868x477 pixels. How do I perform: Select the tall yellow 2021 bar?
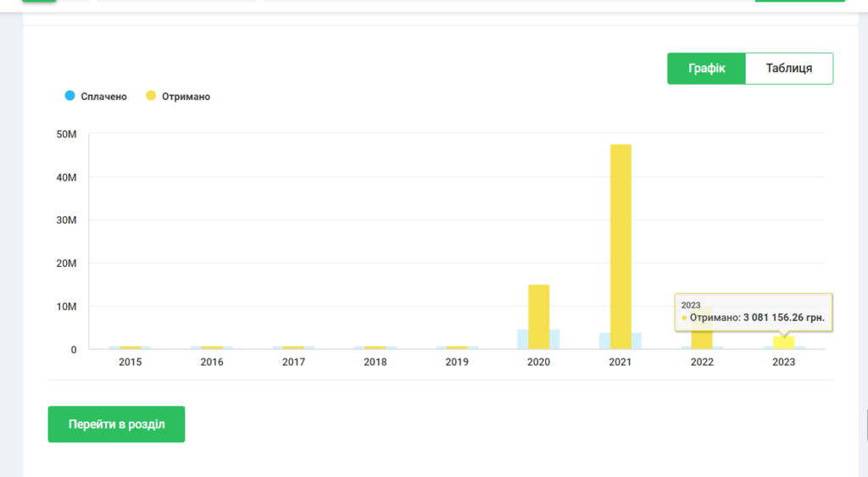click(620, 246)
